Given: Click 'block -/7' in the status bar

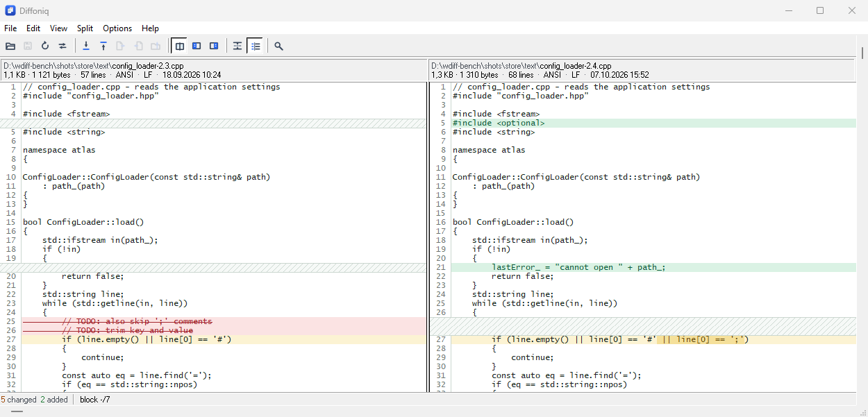Looking at the screenshot, I should pyautogui.click(x=95, y=400).
